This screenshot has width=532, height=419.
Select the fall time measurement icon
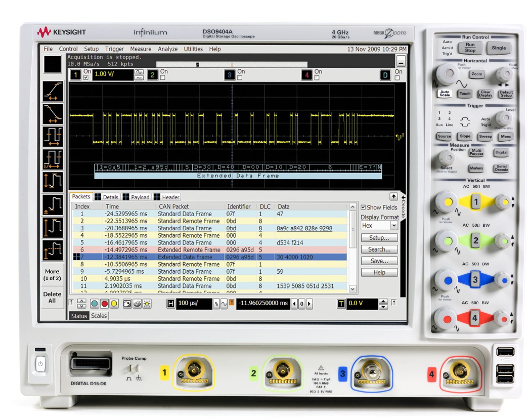[x=53, y=114]
